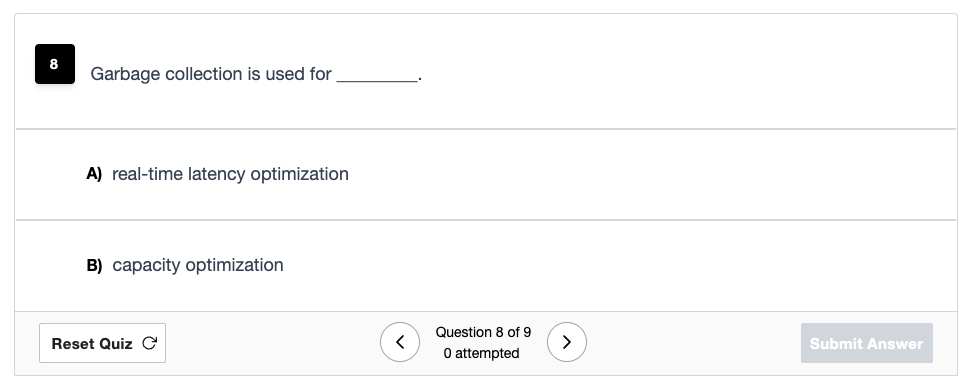
Task: Click the 0 attempted progress text
Action: (x=482, y=353)
